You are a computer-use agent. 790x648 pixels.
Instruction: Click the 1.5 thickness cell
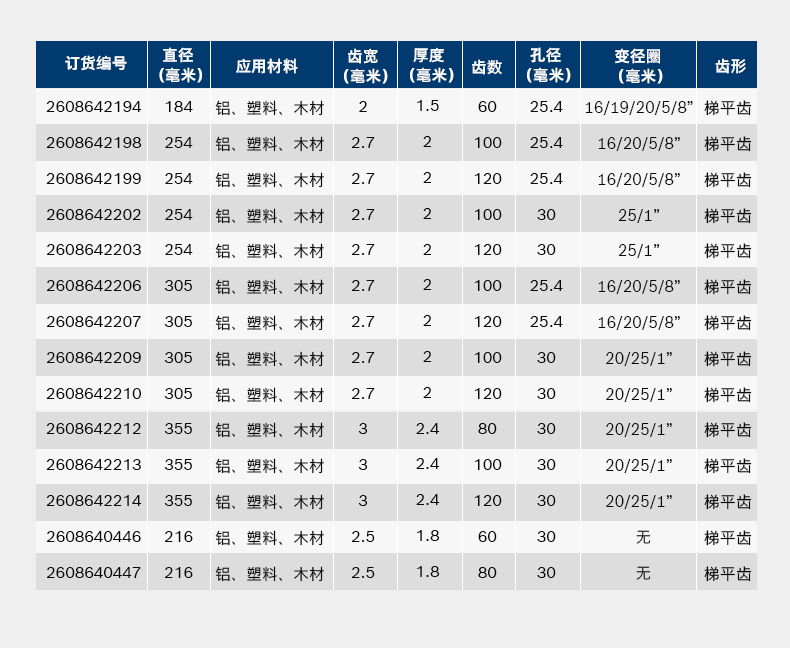428,106
